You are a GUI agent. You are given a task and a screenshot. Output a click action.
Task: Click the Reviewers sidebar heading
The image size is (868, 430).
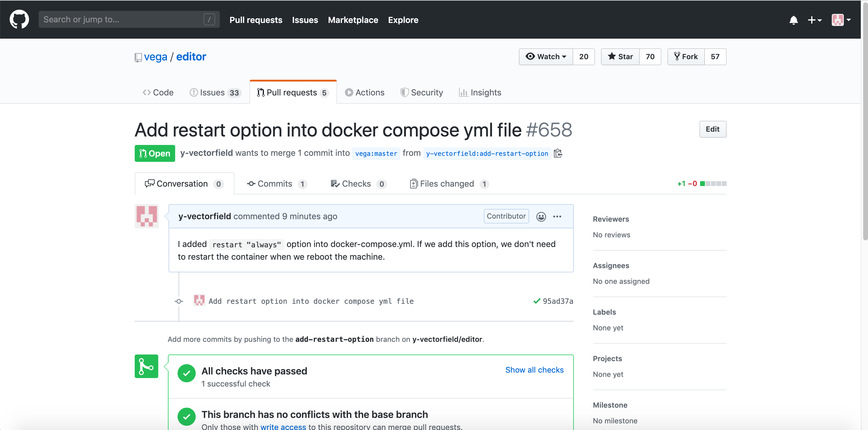tap(611, 219)
